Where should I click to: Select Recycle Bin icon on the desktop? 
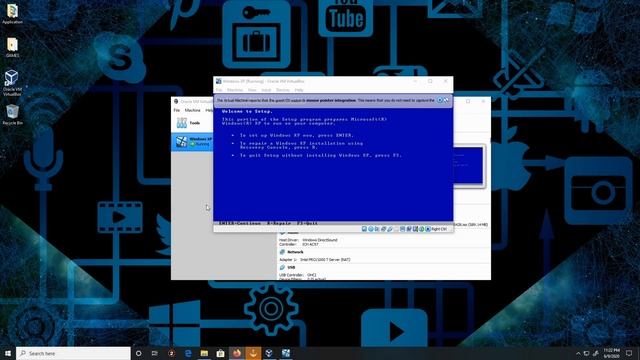point(12,114)
